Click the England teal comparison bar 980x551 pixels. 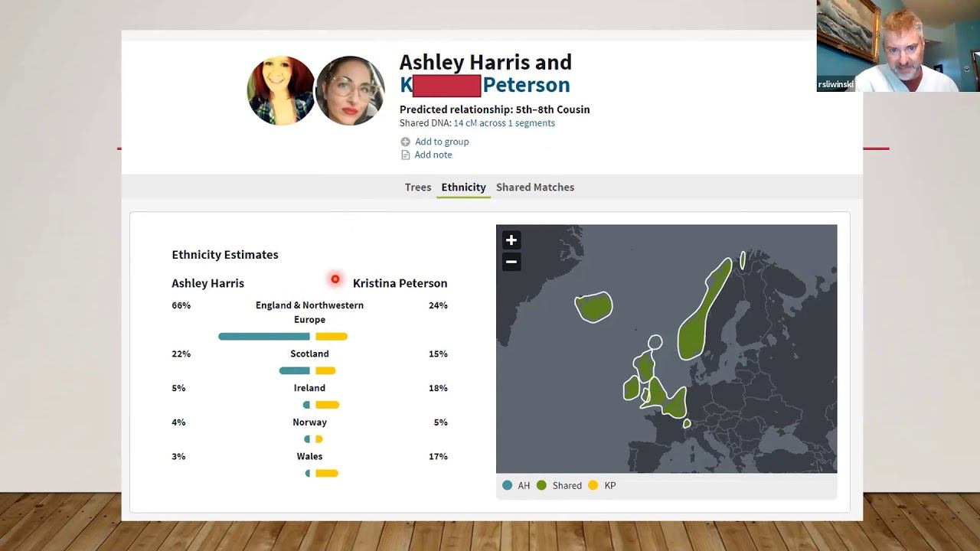(x=264, y=337)
